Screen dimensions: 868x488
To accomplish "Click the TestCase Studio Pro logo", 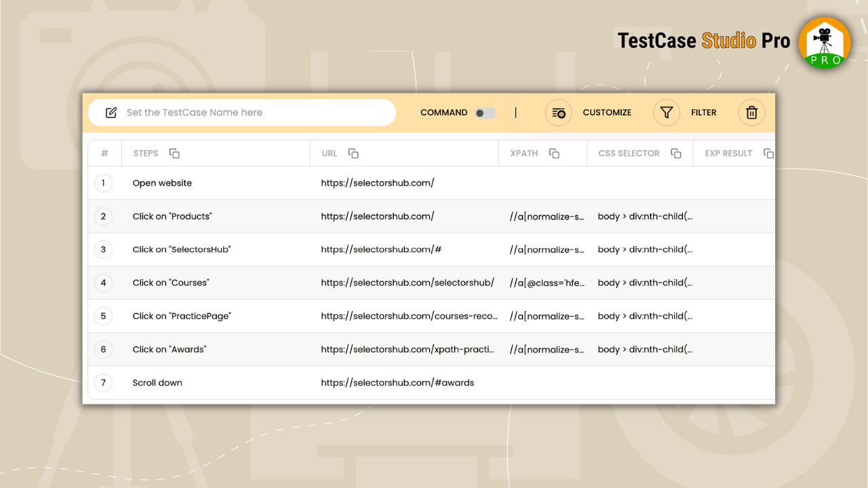I will (x=824, y=42).
